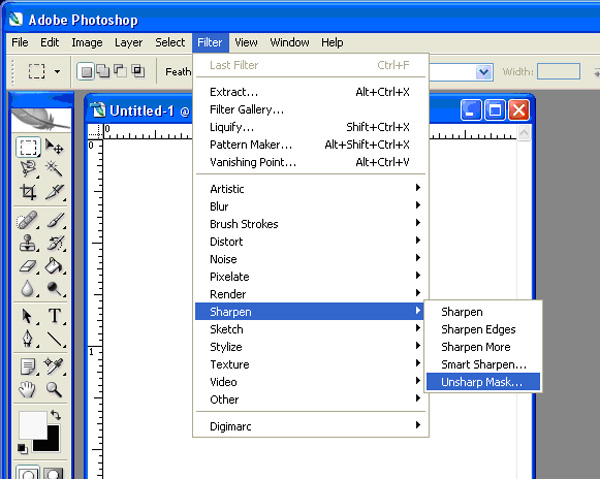Open the marquee tool preset picker dropdown
The height and width of the screenshot is (479, 600).
57,72
